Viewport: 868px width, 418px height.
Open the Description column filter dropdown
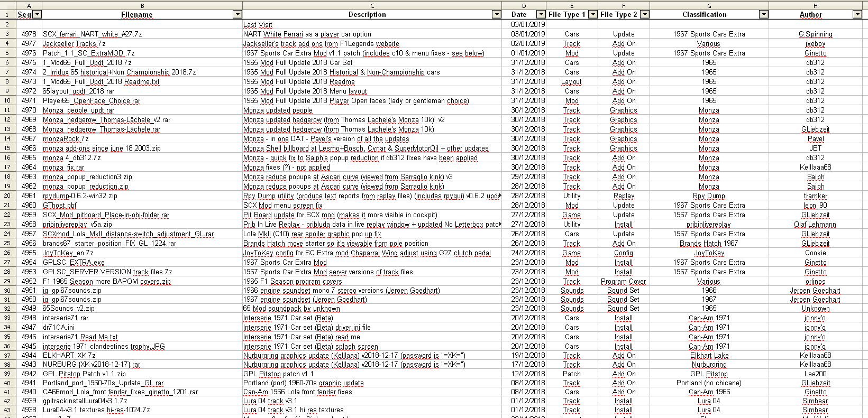click(497, 14)
